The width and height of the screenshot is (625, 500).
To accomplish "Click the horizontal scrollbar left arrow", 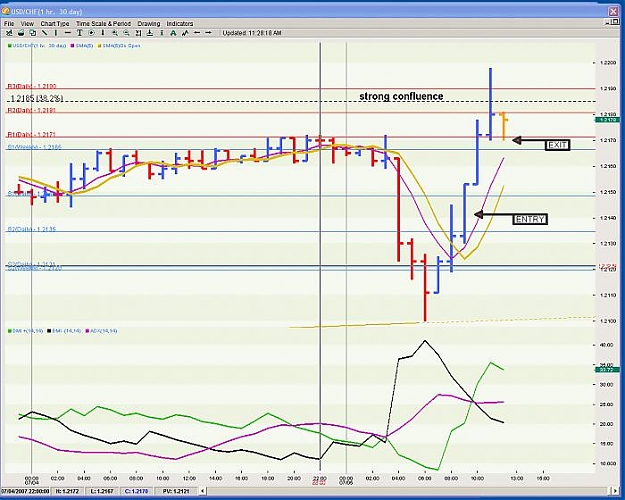I will click(202, 491).
